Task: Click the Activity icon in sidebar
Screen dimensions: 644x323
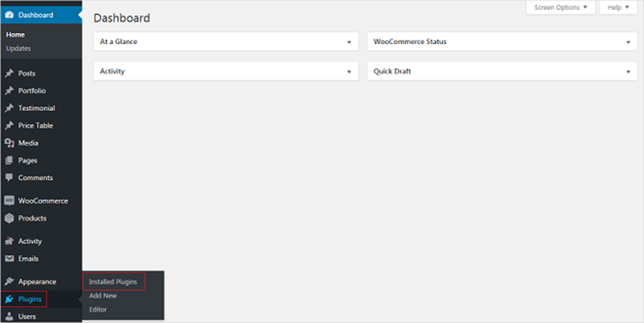Action: [9, 242]
